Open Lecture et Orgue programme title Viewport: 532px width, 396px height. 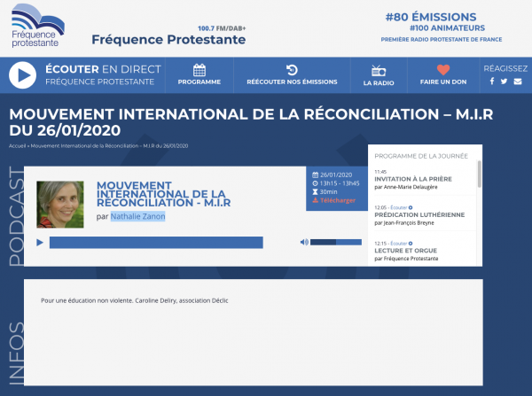coord(405,251)
